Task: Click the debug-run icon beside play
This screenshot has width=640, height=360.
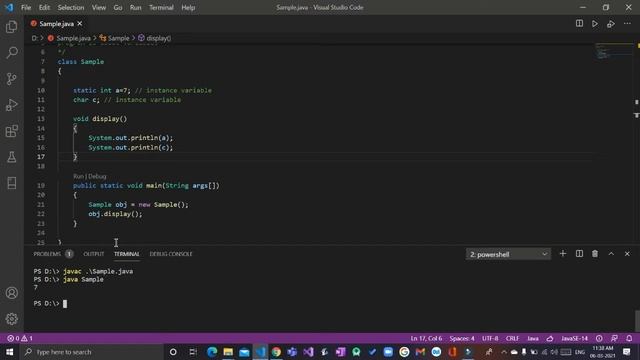Action: point(611,24)
